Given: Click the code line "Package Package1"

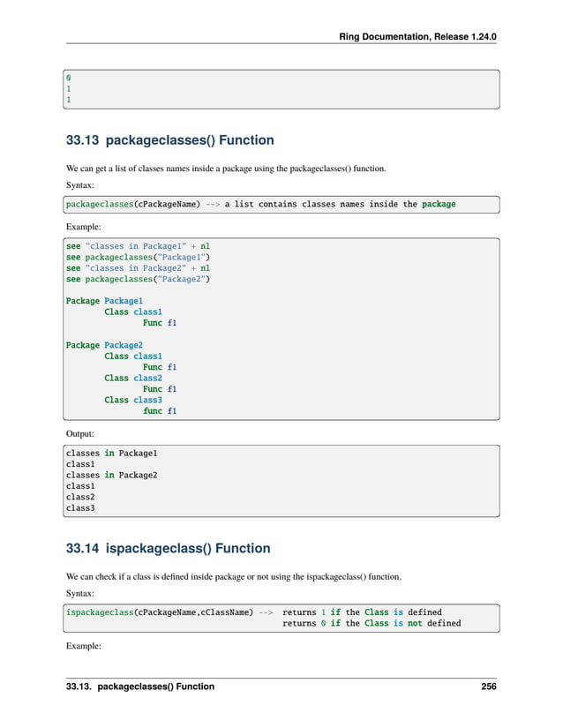Looking at the screenshot, I should coord(104,301).
